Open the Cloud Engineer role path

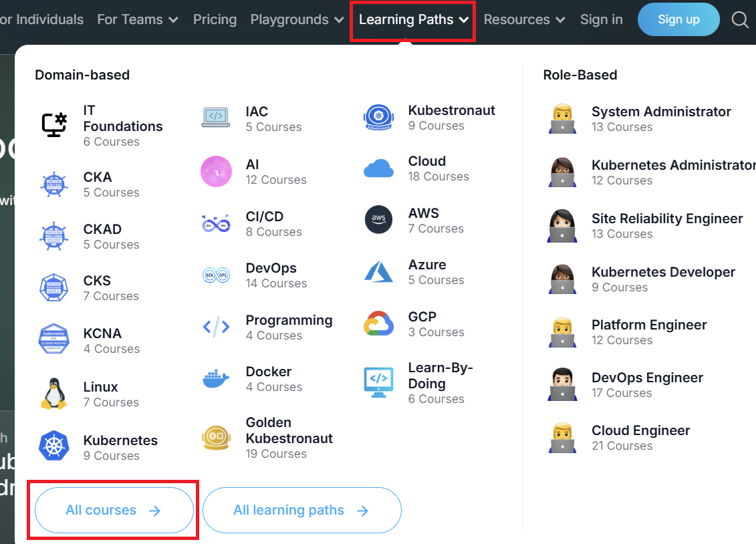(620, 438)
